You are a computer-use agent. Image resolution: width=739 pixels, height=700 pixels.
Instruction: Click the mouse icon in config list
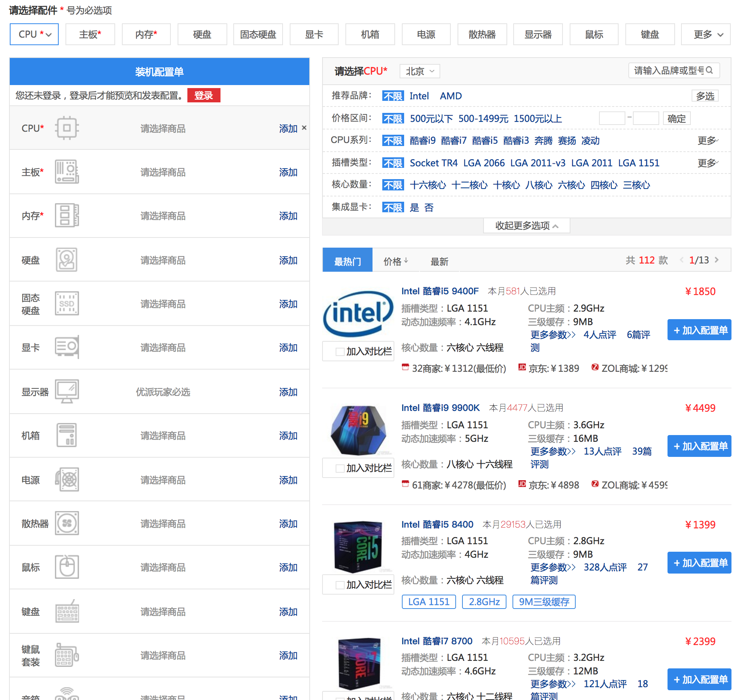pos(67,567)
